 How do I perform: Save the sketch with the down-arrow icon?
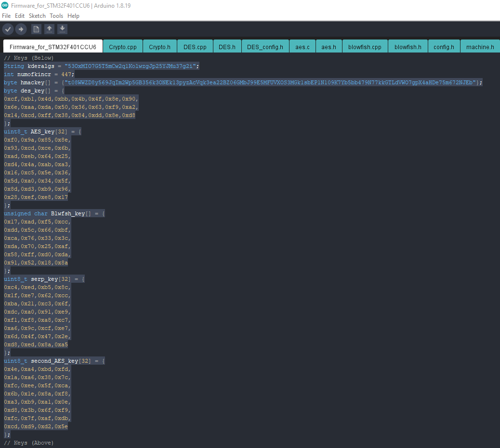coord(62,29)
